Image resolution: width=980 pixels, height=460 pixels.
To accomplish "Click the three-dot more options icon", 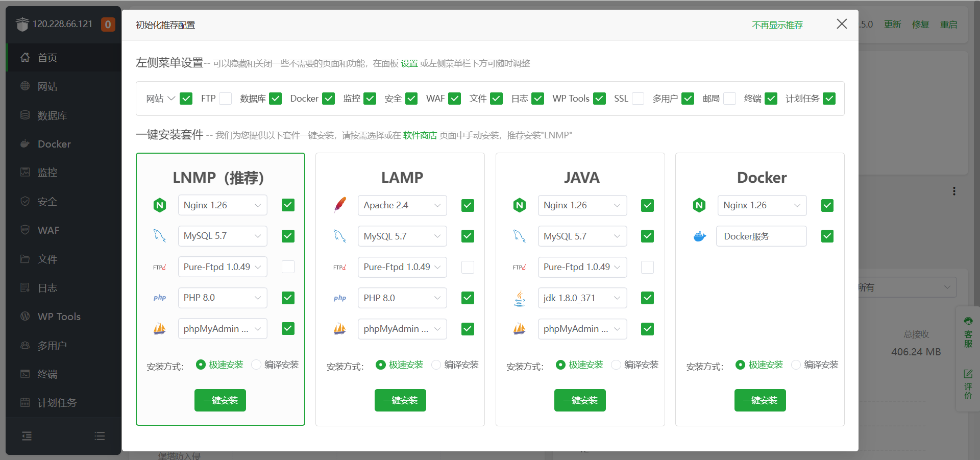I will point(954,191).
